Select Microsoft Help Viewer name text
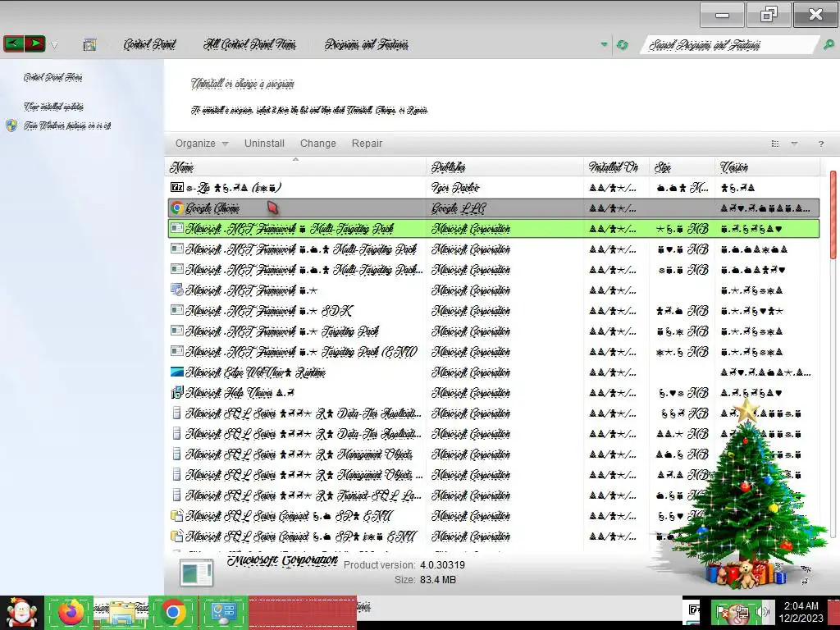The width and height of the screenshot is (840, 630). [x=240, y=393]
